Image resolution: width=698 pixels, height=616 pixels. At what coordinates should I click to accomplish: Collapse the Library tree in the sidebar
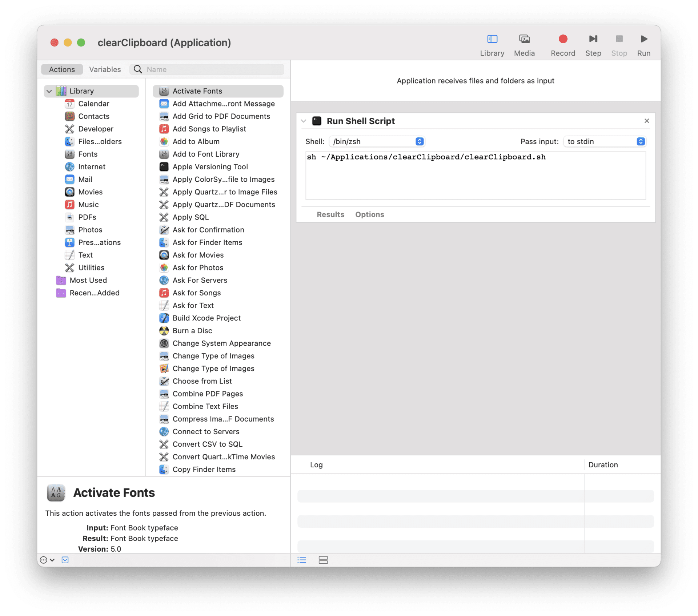[x=49, y=91]
